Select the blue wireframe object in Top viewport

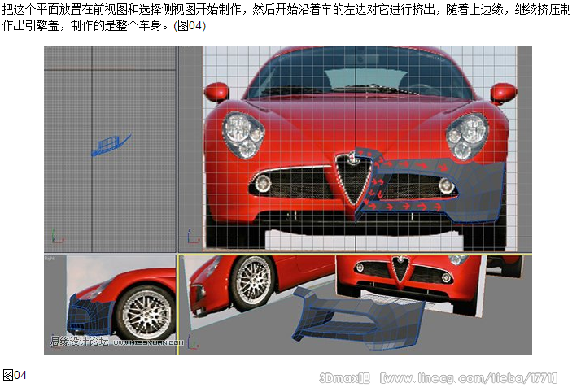pyautogui.click(x=111, y=145)
